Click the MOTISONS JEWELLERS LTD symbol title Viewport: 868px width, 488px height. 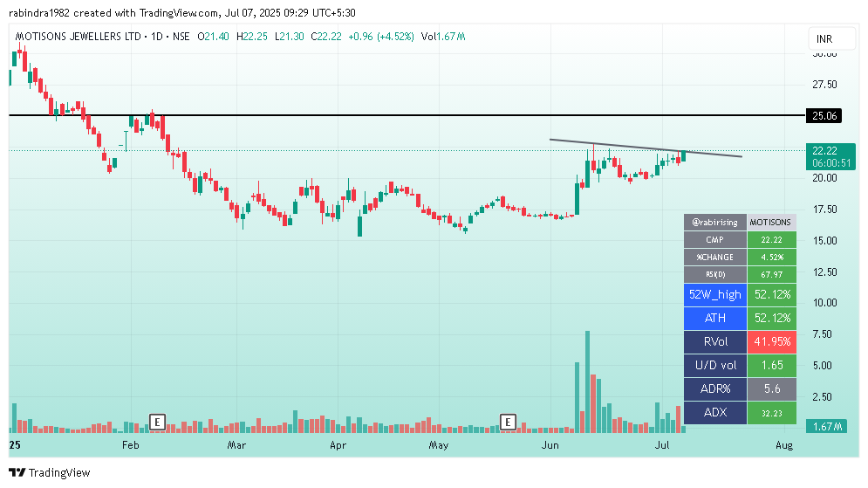(78, 37)
